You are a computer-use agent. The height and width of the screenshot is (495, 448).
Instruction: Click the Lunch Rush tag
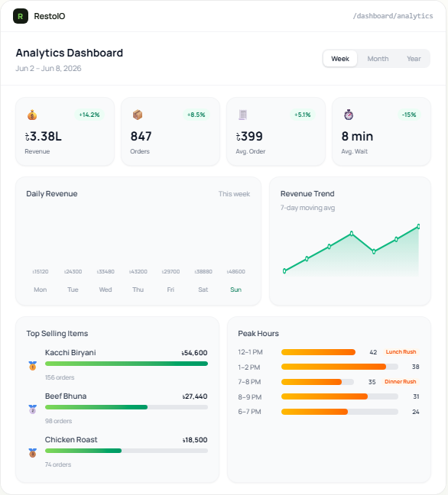tap(401, 351)
